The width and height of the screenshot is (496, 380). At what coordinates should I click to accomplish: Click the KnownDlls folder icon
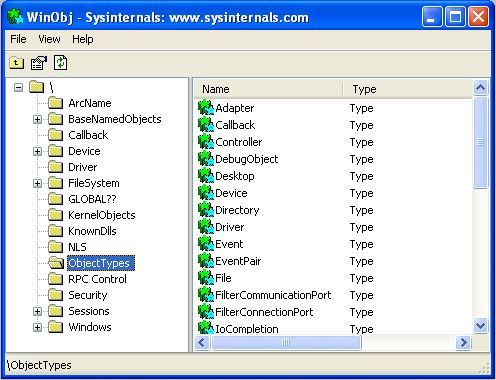pyautogui.click(x=56, y=231)
